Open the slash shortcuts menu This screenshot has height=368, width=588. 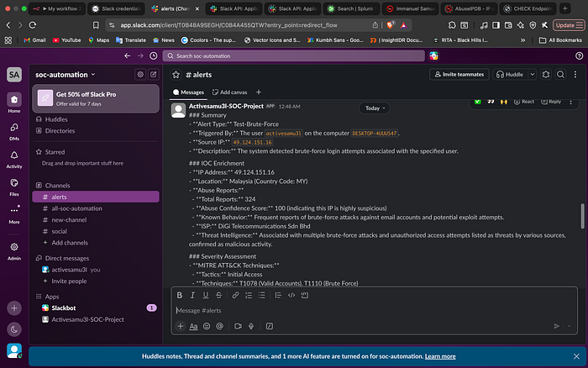(x=270, y=326)
